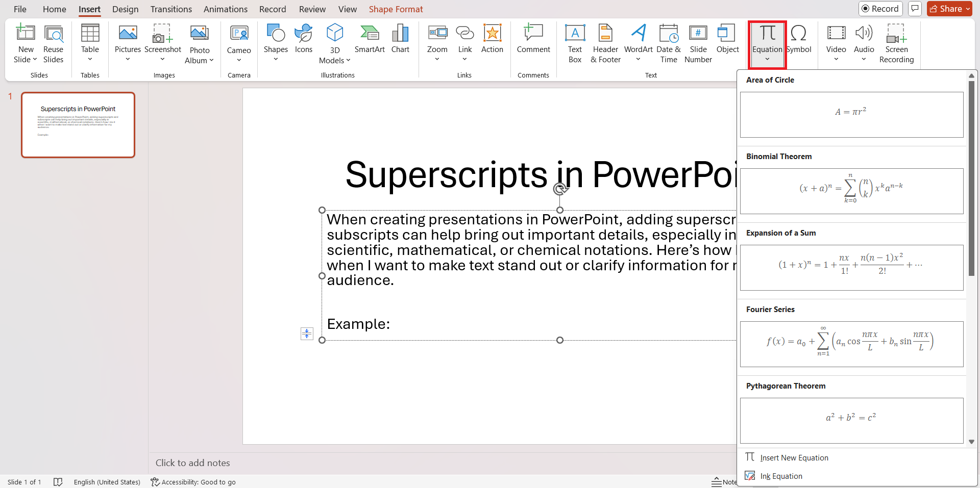Select the Binomial Theorem equation

click(x=851, y=191)
